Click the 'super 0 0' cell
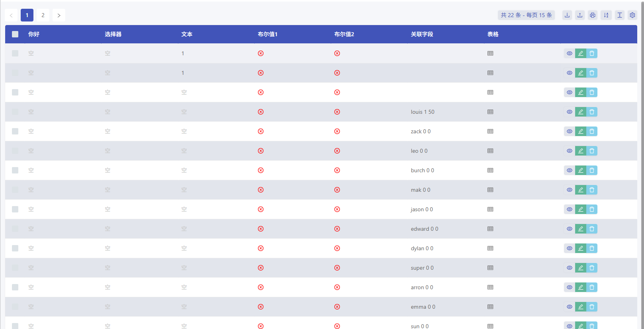The width and height of the screenshot is (644, 329). tap(422, 268)
